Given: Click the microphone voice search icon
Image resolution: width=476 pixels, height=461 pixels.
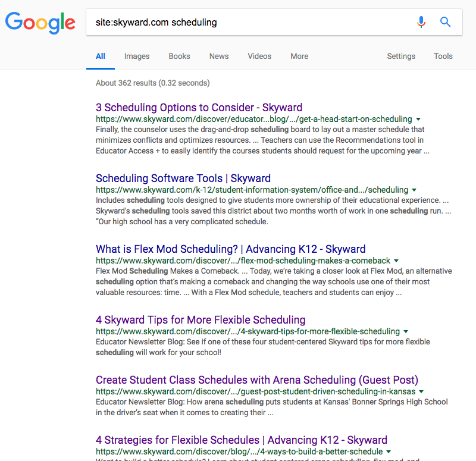Looking at the screenshot, I should (421, 22).
